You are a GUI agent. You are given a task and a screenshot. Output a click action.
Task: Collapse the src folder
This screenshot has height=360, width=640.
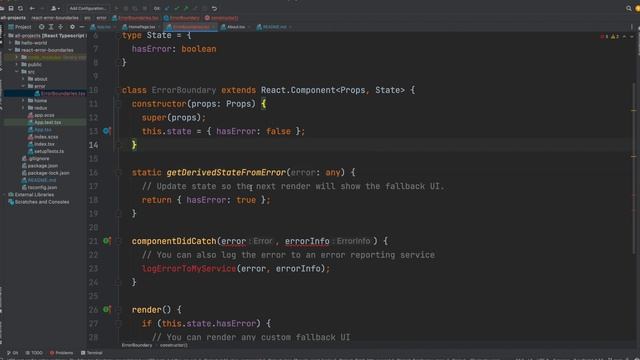[x=17, y=72]
